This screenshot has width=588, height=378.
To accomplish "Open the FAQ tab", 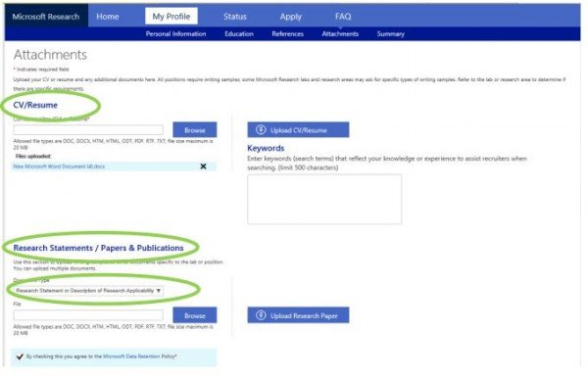I will point(343,17).
